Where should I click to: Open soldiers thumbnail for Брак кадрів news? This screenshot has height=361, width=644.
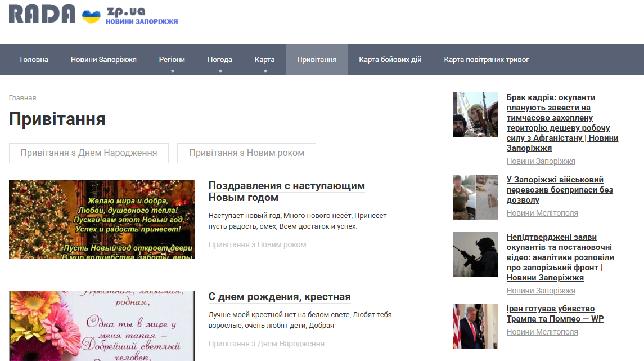pyautogui.click(x=476, y=115)
